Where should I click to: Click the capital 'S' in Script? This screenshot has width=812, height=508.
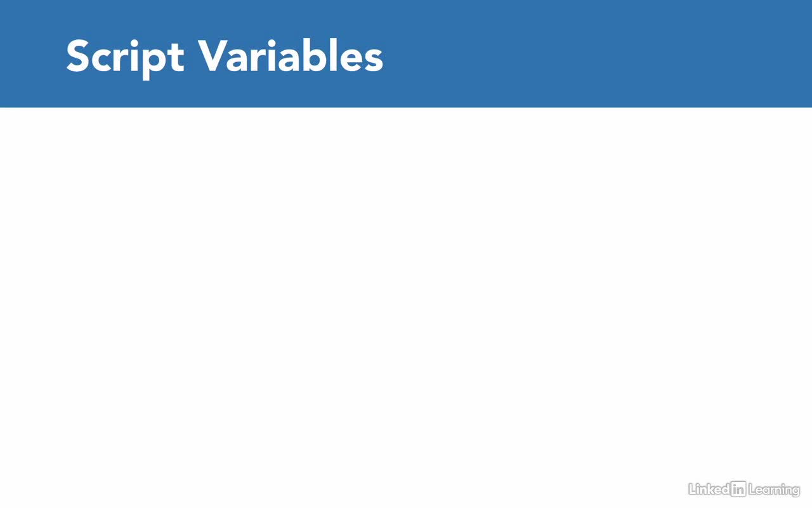pyautogui.click(x=78, y=56)
